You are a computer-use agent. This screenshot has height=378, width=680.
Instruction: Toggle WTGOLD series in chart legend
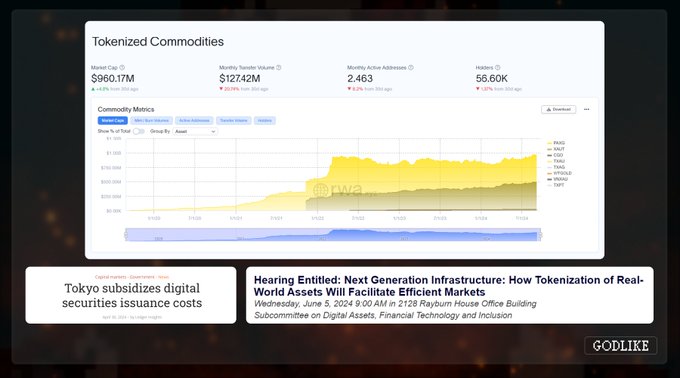pyautogui.click(x=559, y=173)
